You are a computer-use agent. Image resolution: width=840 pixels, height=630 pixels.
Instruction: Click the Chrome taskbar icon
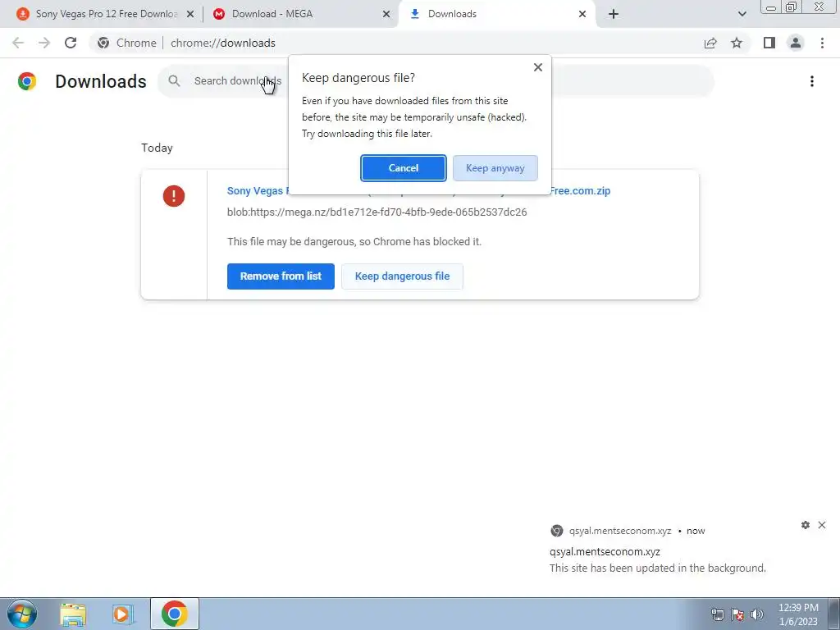[175, 614]
